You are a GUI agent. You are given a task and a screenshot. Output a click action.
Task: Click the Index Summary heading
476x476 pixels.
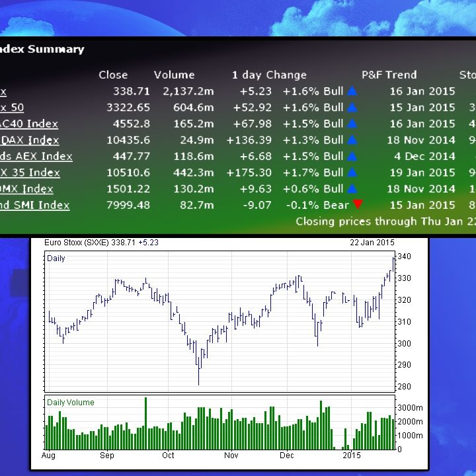coord(42,49)
